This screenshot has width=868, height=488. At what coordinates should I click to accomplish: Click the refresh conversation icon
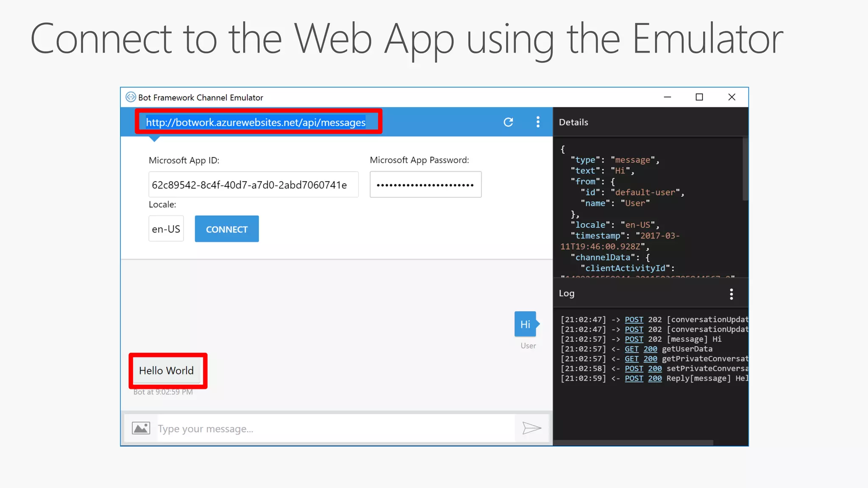tap(508, 122)
